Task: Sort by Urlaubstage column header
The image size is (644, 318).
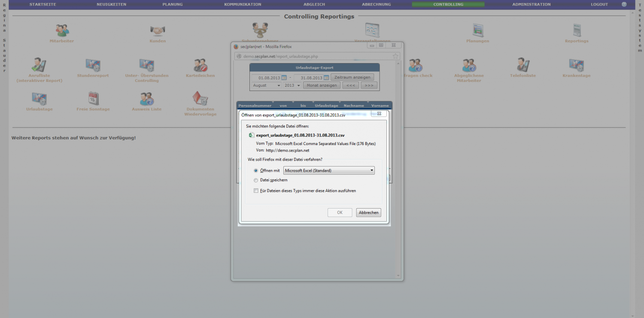Action: tap(326, 106)
